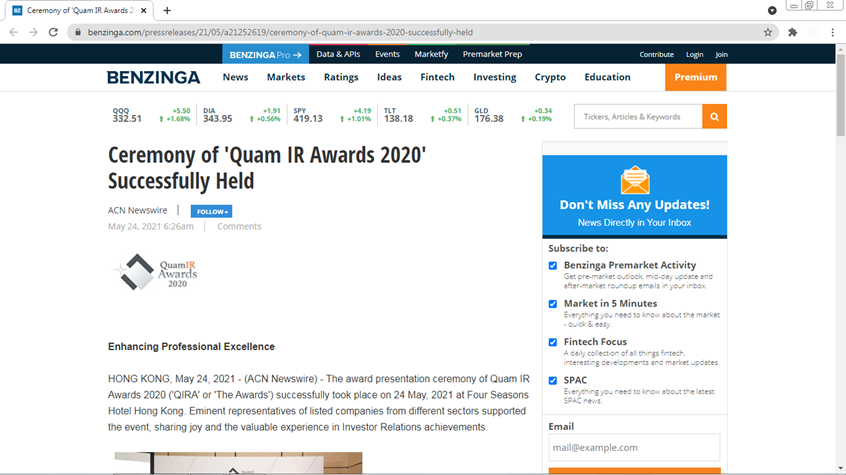
Task: Open the Comments link
Action: coord(239,227)
